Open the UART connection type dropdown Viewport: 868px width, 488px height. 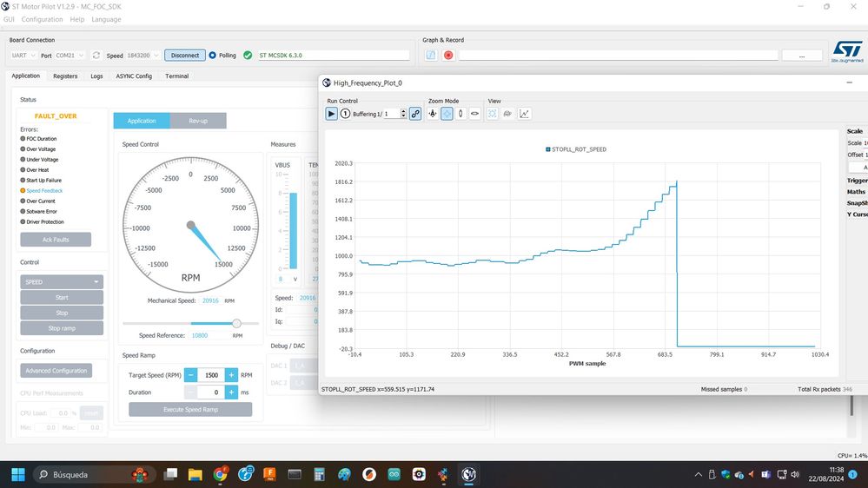pyautogui.click(x=23, y=56)
